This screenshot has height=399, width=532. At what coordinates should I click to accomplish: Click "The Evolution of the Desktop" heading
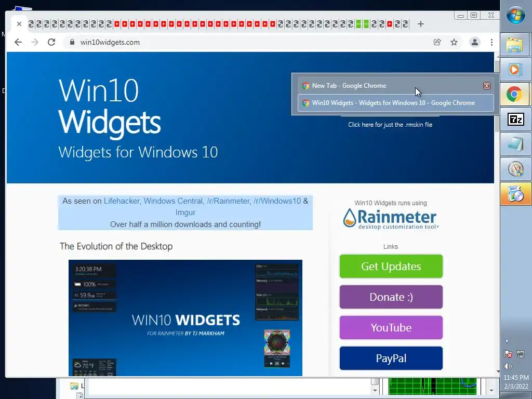pos(116,246)
